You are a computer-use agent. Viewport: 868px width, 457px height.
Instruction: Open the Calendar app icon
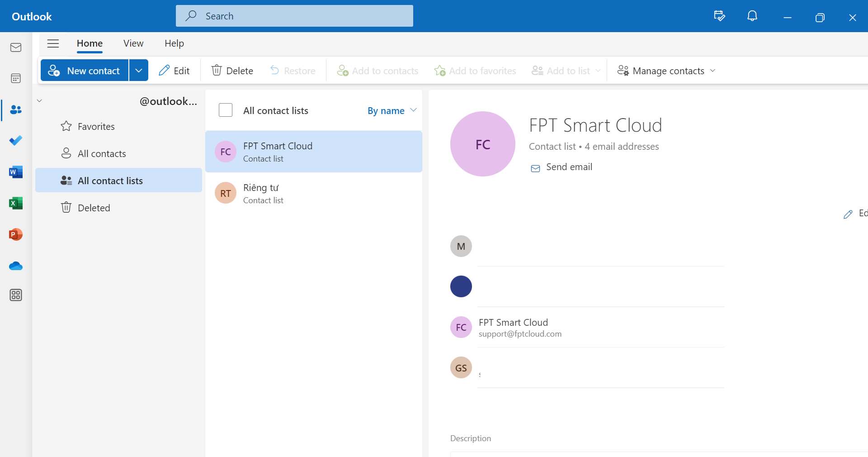(x=16, y=78)
